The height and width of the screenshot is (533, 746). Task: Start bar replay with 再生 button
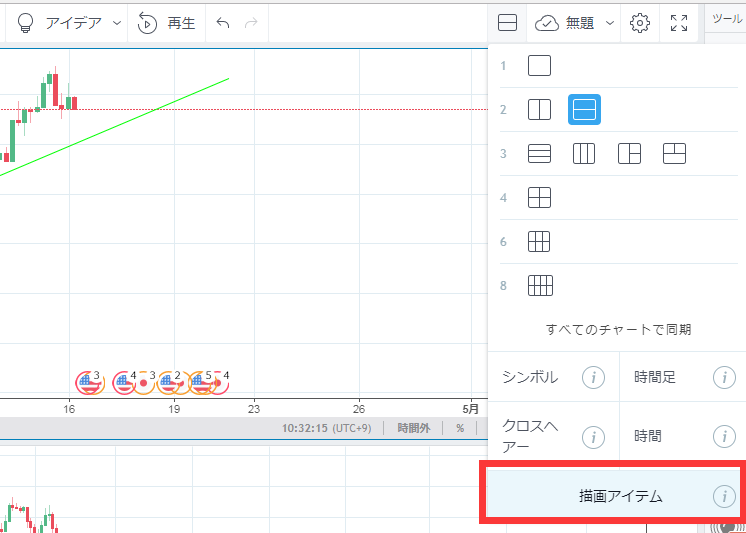coord(167,23)
